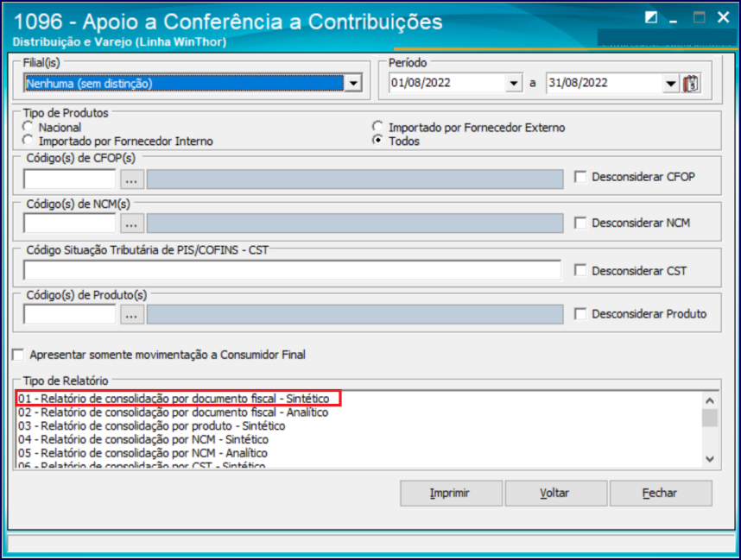Click the CFOP code input field
Viewport: 741px width, 560px height.
pyautogui.click(x=69, y=179)
